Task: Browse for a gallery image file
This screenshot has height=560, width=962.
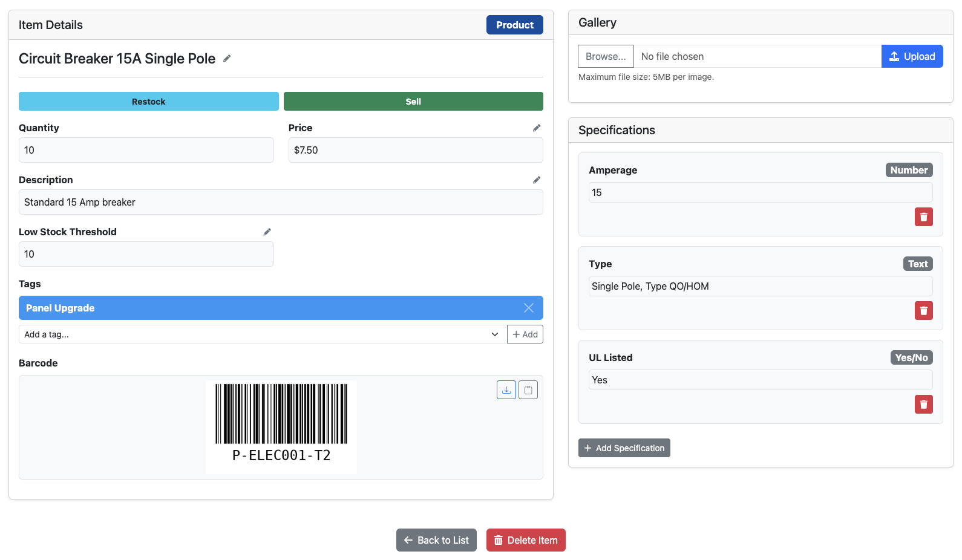Action: tap(606, 56)
